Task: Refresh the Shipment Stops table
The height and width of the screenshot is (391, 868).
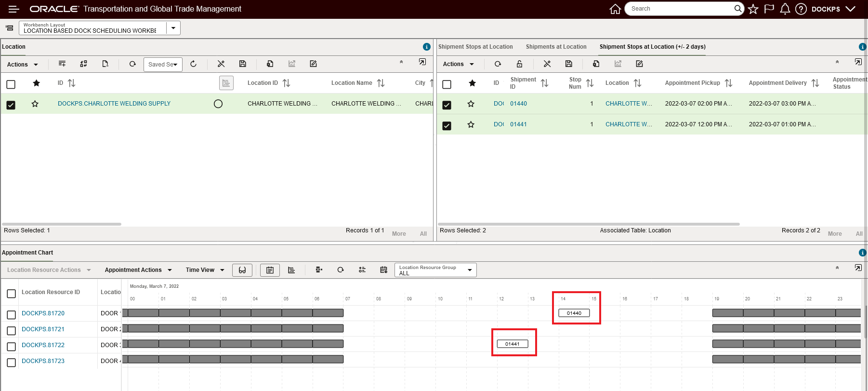Action: 498,64
